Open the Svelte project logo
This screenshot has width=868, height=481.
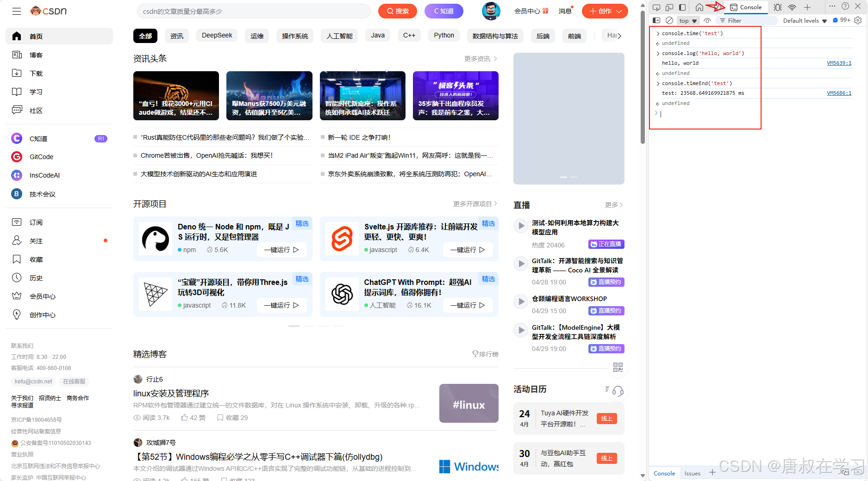(342, 239)
